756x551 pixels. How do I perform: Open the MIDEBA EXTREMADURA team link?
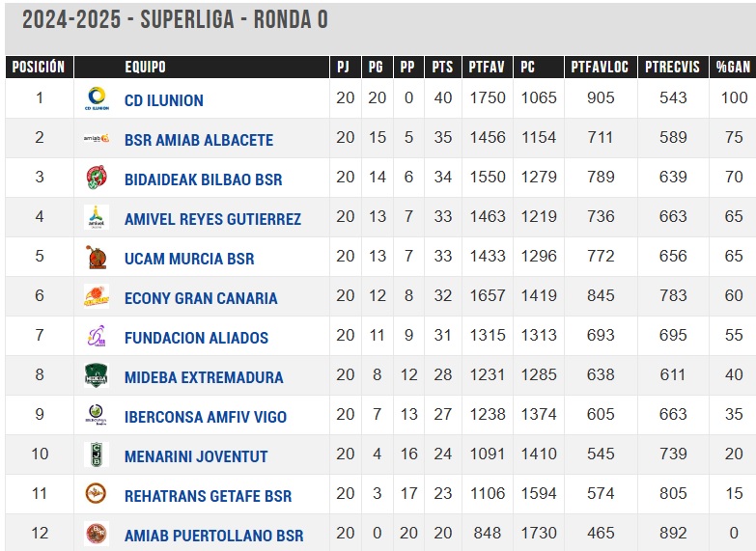(x=204, y=377)
